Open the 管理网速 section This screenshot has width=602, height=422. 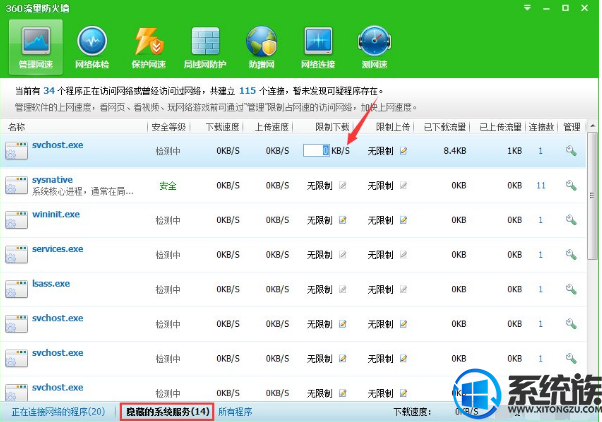(x=36, y=47)
